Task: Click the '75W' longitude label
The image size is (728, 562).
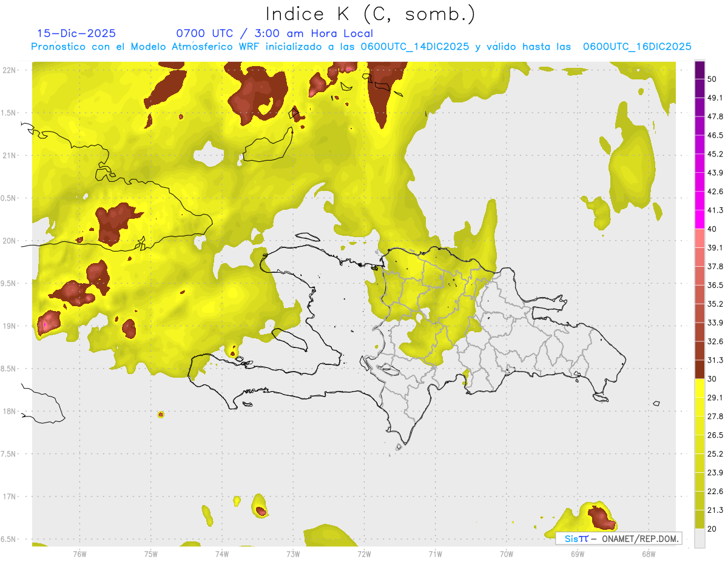Action: coord(150,554)
